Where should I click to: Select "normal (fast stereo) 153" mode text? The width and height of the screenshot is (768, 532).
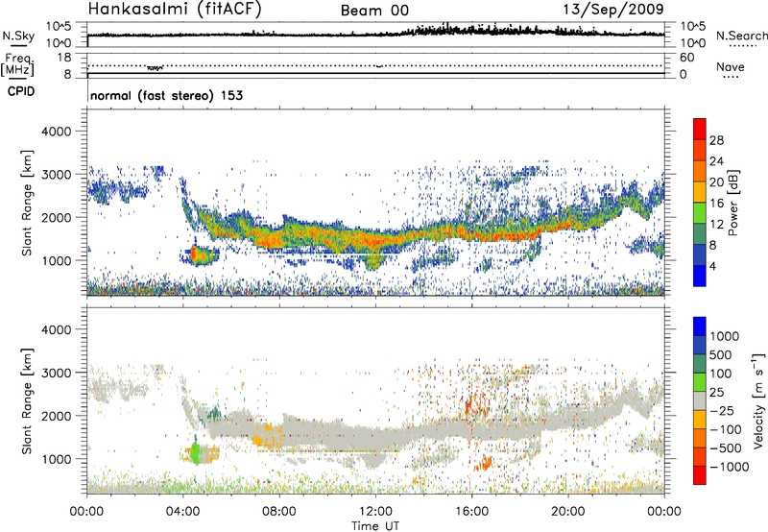coord(166,95)
